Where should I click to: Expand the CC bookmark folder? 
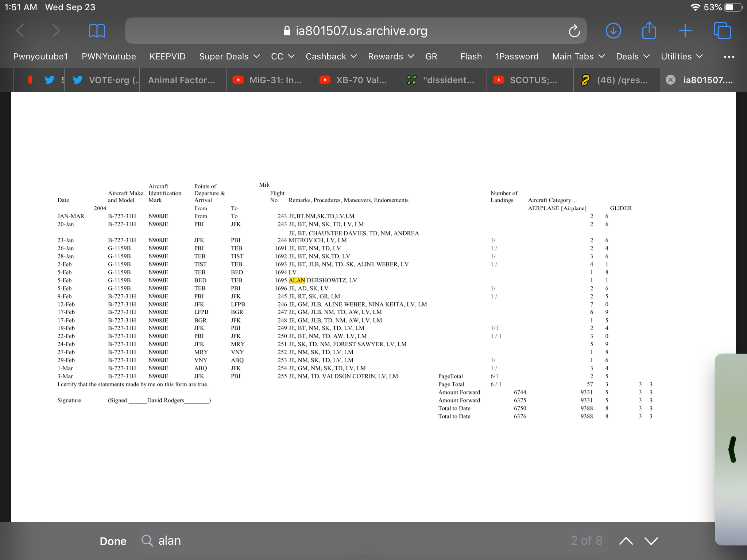tap(283, 57)
